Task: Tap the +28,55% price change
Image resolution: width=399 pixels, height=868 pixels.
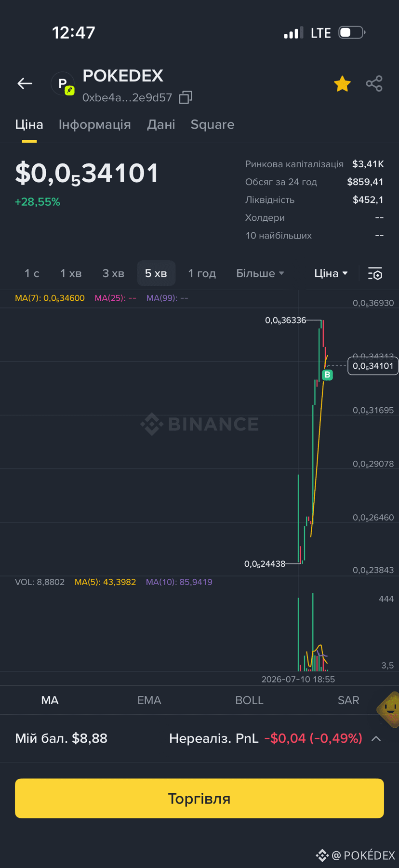Action: point(38,202)
